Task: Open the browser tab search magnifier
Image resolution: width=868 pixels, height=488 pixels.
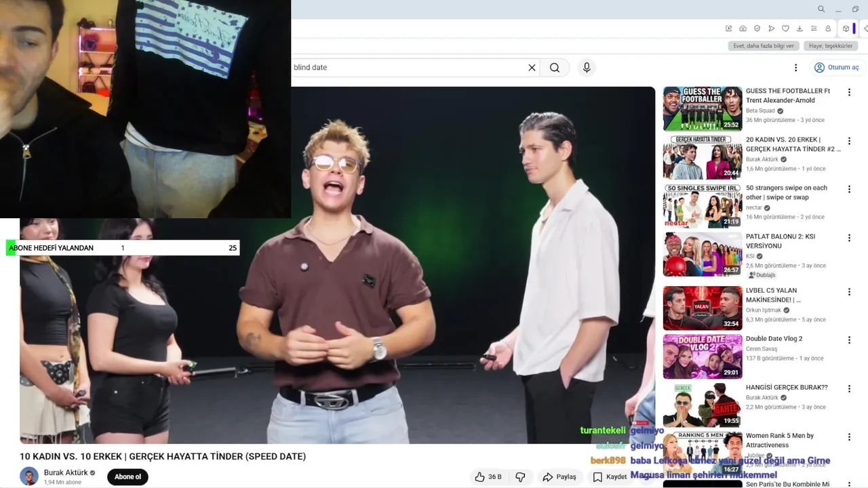Action: [x=821, y=9]
